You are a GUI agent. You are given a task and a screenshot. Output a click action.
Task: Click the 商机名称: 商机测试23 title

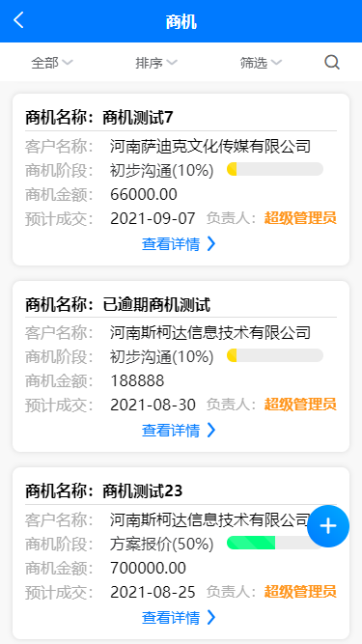tap(104, 490)
